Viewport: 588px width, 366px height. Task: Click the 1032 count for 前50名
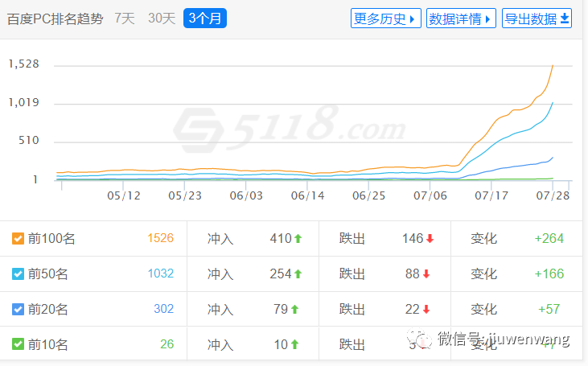pyautogui.click(x=160, y=273)
